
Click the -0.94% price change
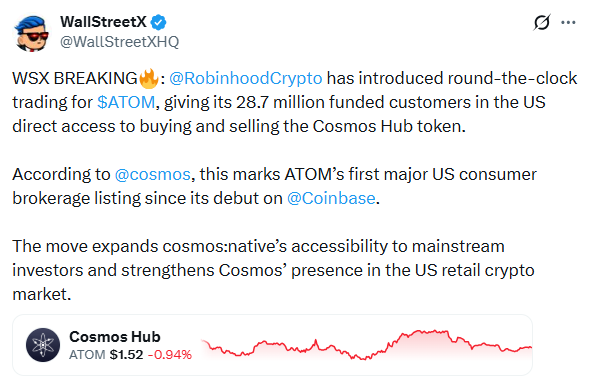tap(170, 355)
